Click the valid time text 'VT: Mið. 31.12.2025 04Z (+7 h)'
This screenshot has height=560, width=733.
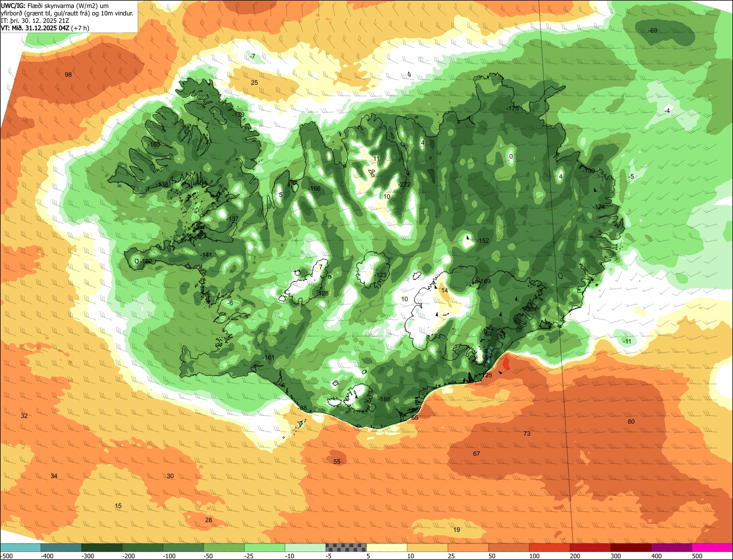[x=45, y=27]
